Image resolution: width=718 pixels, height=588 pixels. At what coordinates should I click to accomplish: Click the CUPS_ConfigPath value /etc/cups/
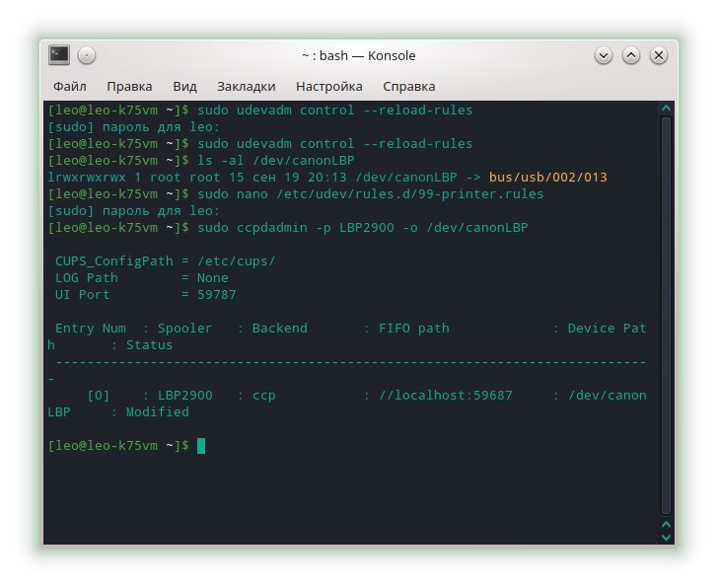(x=236, y=261)
